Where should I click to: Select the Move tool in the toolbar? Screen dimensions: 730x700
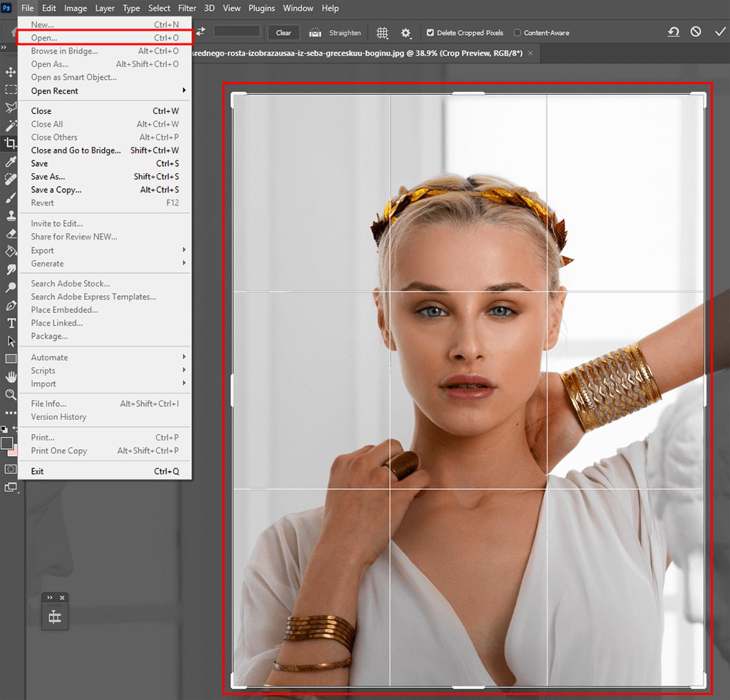(11, 72)
